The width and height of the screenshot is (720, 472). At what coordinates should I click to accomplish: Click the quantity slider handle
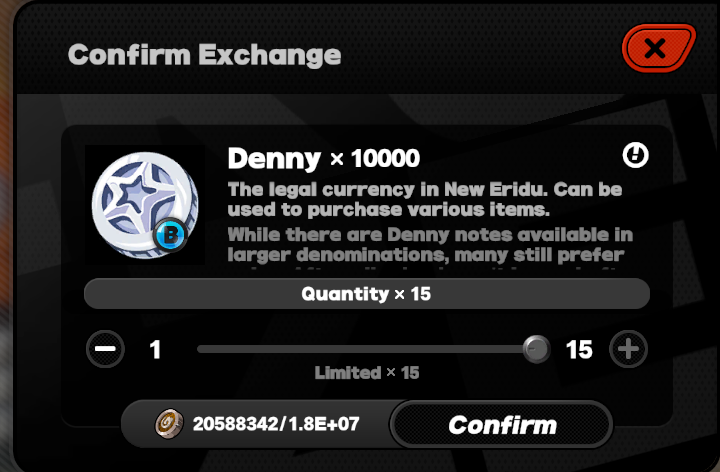click(x=536, y=349)
